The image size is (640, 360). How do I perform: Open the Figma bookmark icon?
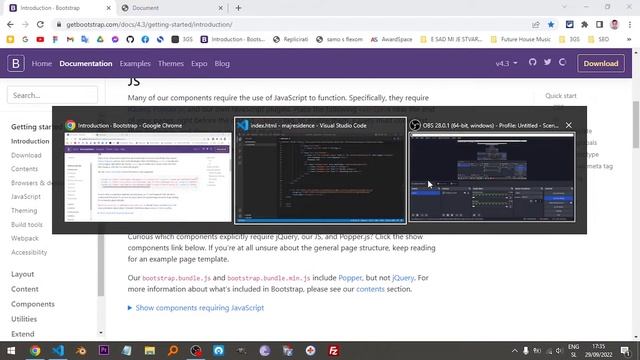55,39
